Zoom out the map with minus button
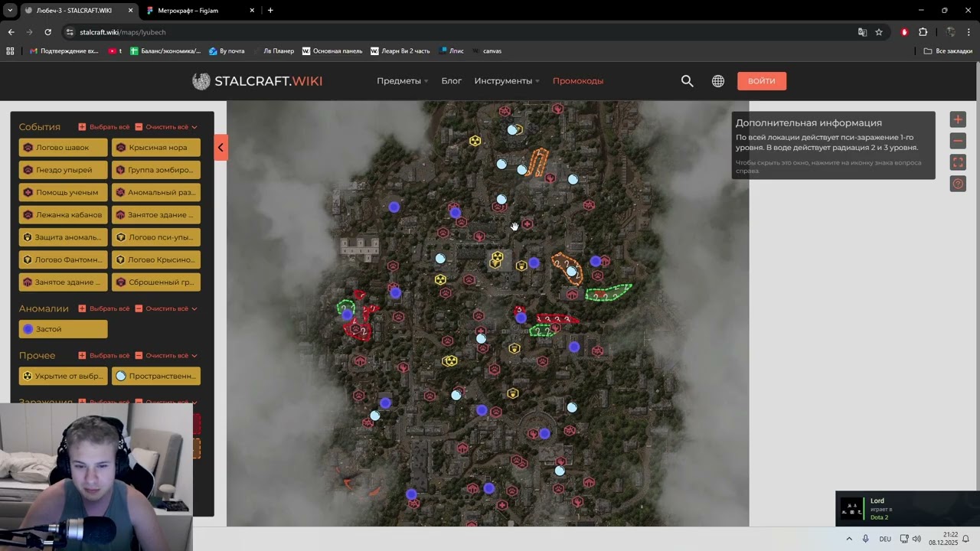Screen dimensions: 980x551 (958, 141)
